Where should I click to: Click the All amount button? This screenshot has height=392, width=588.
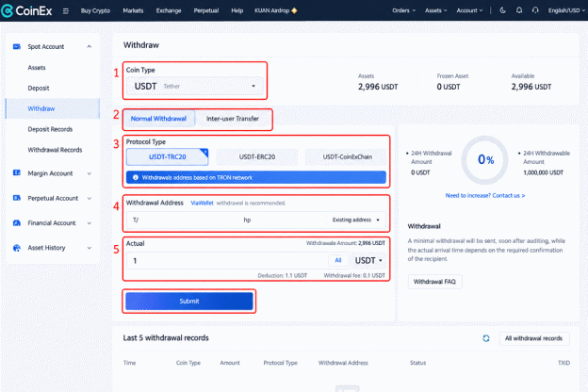338,260
